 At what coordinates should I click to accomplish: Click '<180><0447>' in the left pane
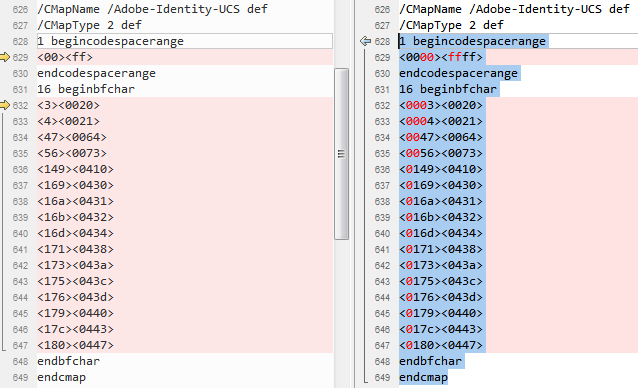(x=75, y=345)
